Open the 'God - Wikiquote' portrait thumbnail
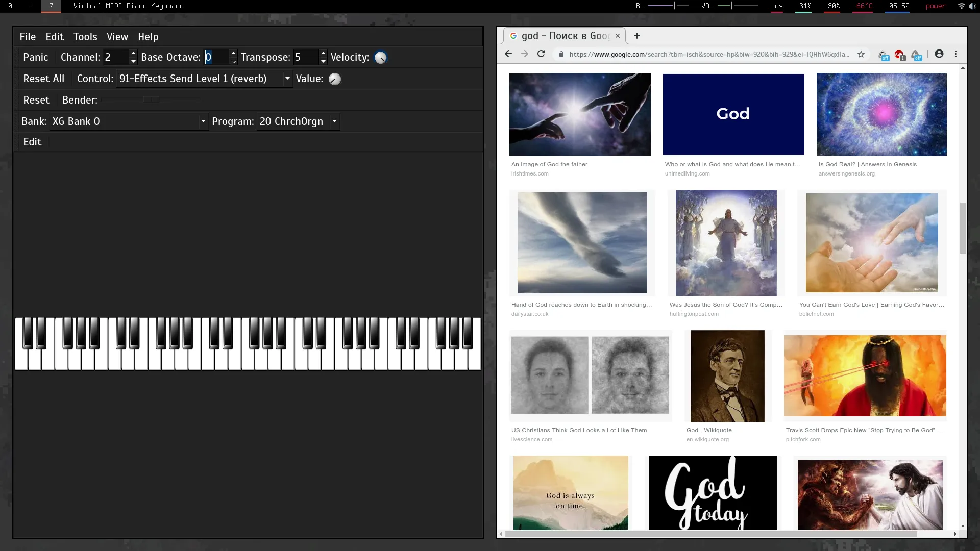The height and width of the screenshot is (551, 980). click(x=727, y=376)
